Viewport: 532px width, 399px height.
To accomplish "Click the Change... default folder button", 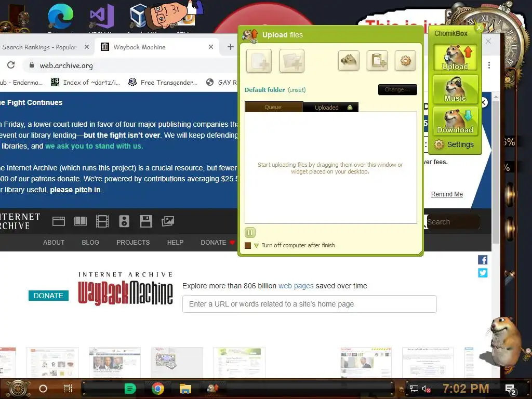I will click(397, 89).
